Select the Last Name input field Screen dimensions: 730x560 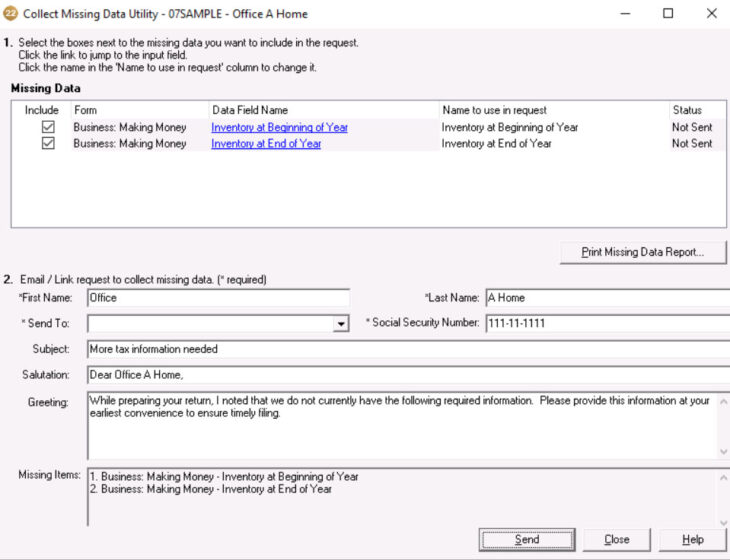606,297
